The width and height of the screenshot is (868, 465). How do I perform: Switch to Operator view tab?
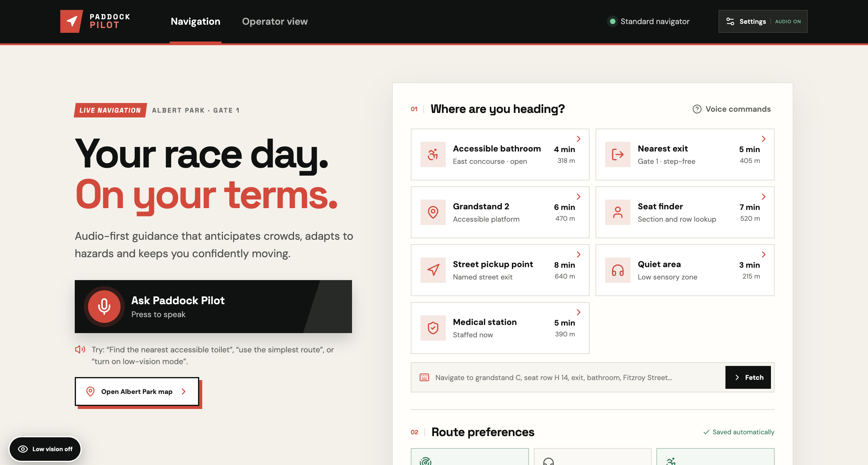click(x=275, y=22)
